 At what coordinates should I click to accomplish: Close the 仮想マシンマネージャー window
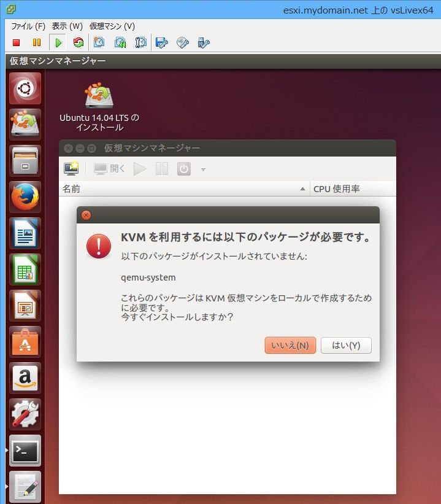pyautogui.click(x=68, y=148)
